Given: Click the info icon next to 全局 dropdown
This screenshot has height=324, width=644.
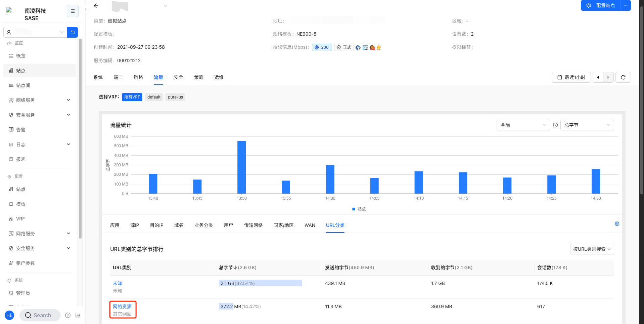Looking at the screenshot, I should (555, 125).
